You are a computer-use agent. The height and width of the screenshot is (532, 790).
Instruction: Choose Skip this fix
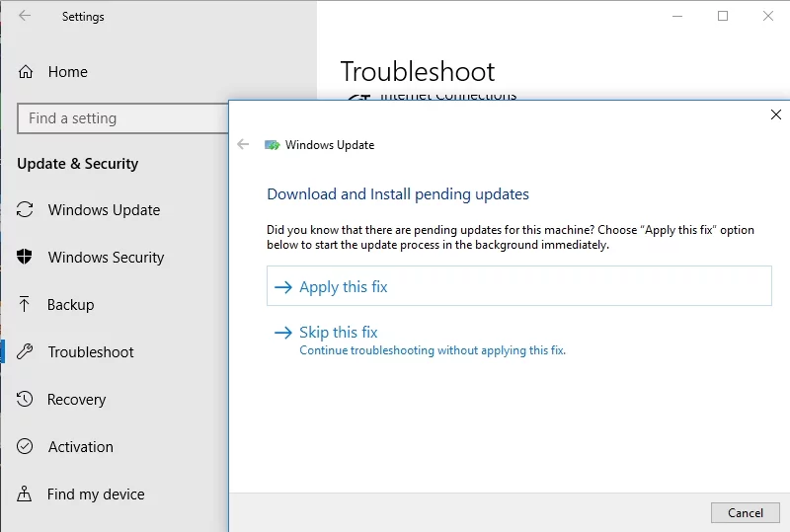click(x=339, y=333)
